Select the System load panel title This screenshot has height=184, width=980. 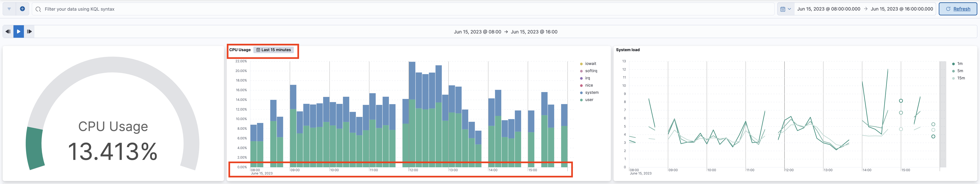pos(628,50)
